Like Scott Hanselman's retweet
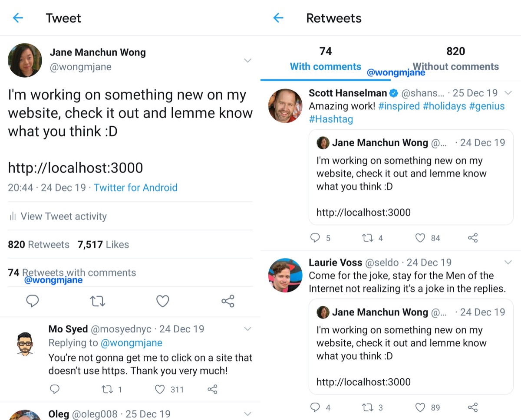521x420 pixels. tap(419, 238)
